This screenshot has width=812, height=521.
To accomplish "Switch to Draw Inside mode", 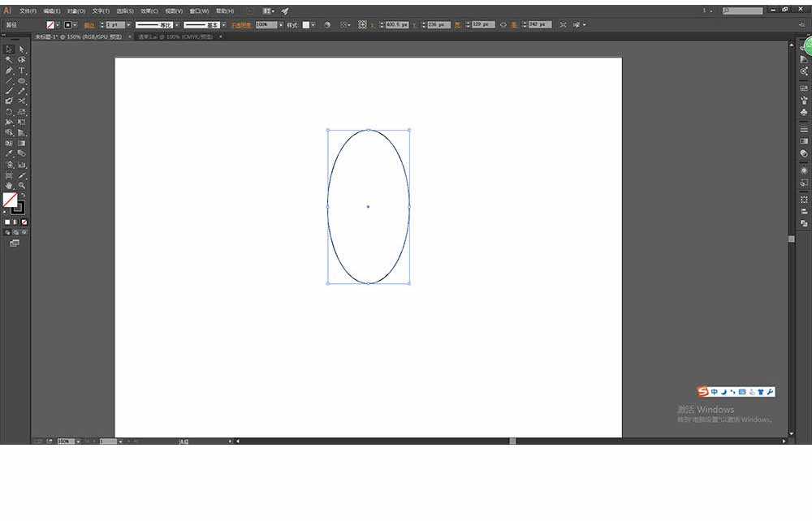I will [x=24, y=233].
